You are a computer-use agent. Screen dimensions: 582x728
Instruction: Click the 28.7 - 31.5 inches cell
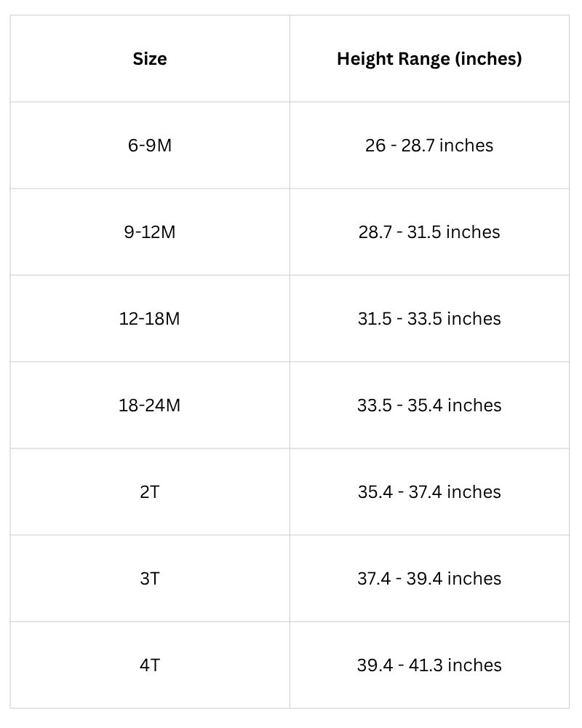pos(429,232)
